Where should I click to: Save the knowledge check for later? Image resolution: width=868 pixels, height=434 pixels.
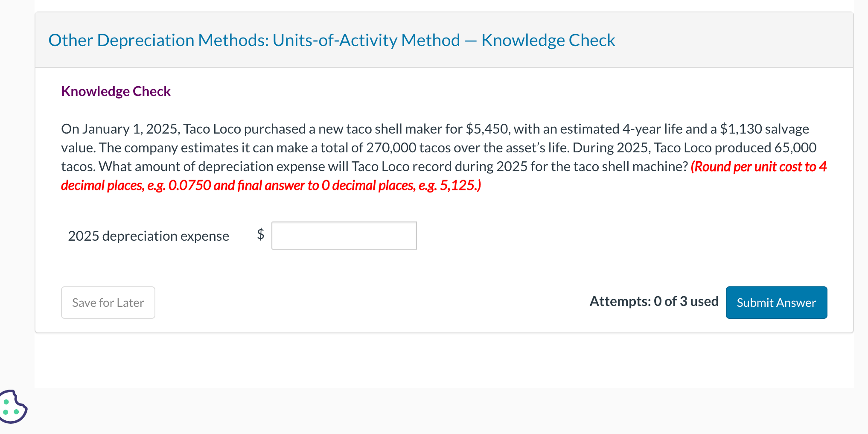[108, 303]
